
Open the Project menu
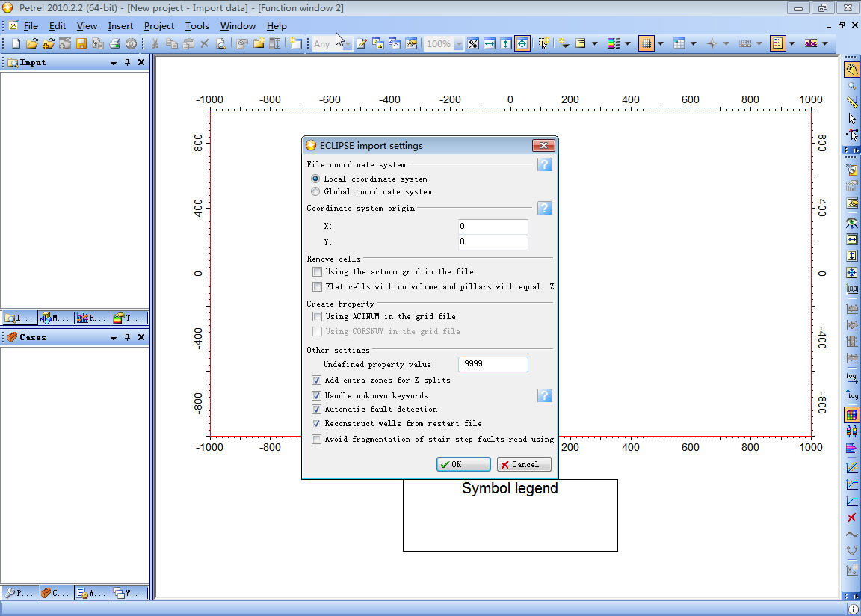tap(158, 26)
